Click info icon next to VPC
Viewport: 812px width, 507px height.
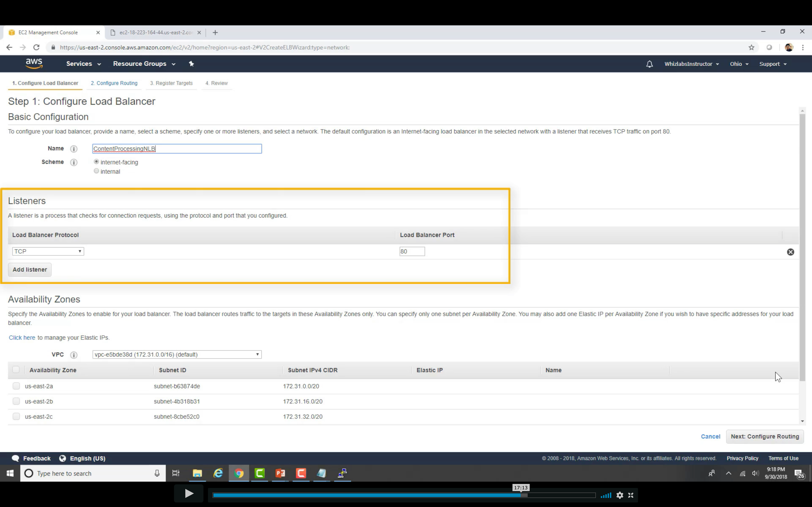tap(74, 355)
